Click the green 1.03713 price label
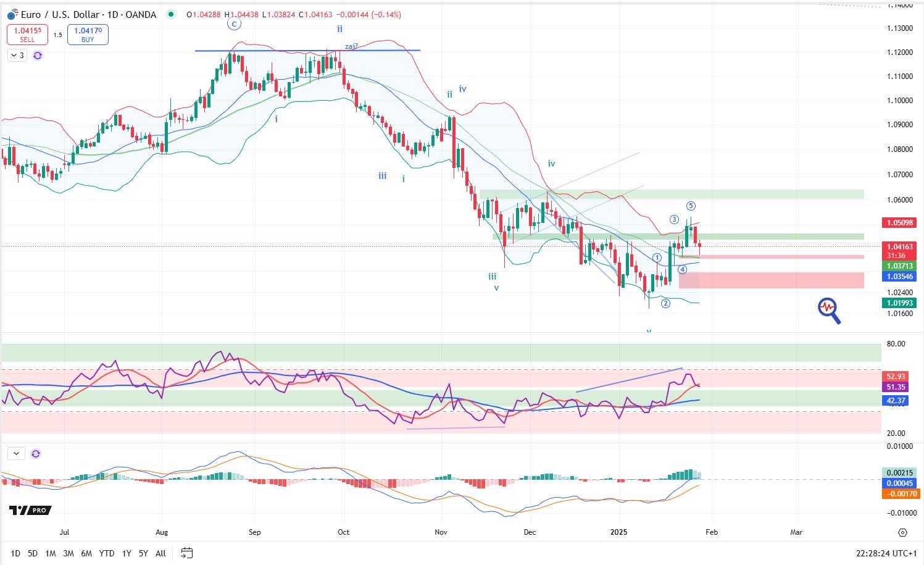 pyautogui.click(x=900, y=266)
